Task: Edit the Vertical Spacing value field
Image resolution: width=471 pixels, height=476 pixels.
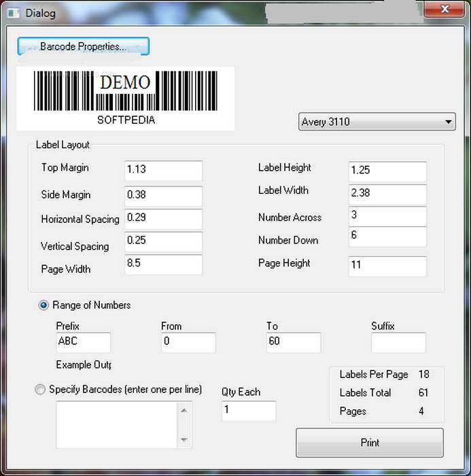Action: coord(163,241)
